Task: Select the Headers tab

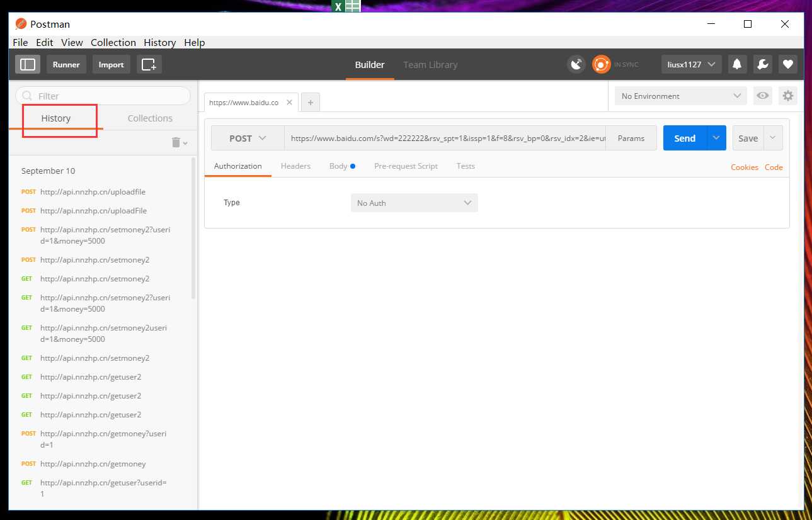Action: (295, 166)
